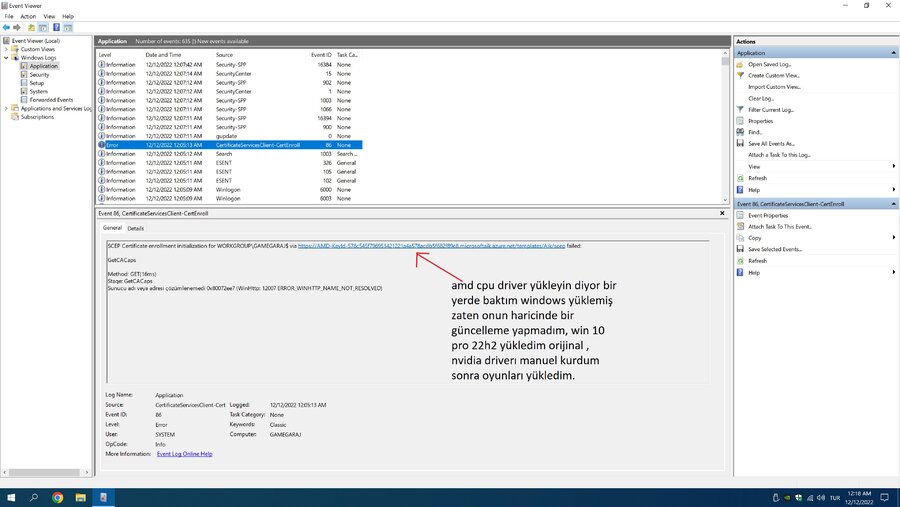The width and height of the screenshot is (900, 507).
Task: Collapse the Windows Logs tree node
Action: click(7, 57)
